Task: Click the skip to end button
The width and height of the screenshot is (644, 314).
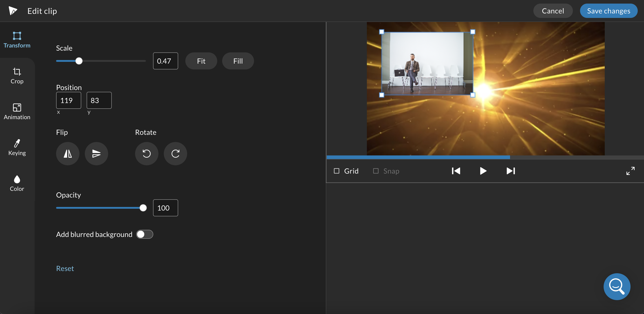Action: coord(510,171)
